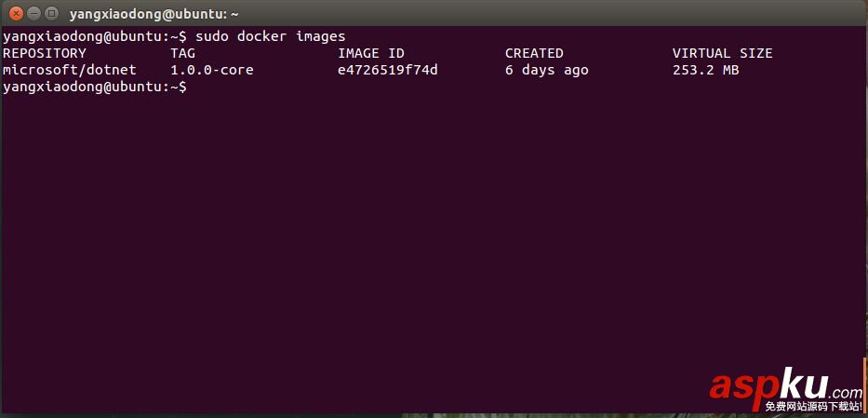Click the IMAGE ID column header
This screenshot has width=868, height=418.
coord(370,53)
